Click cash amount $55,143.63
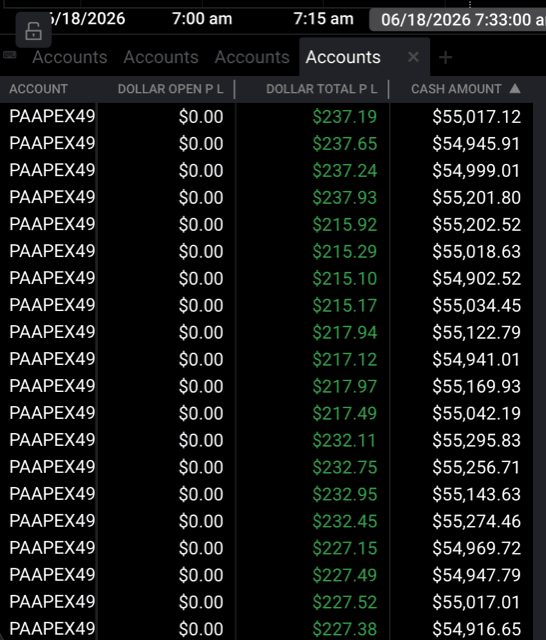 (x=477, y=494)
